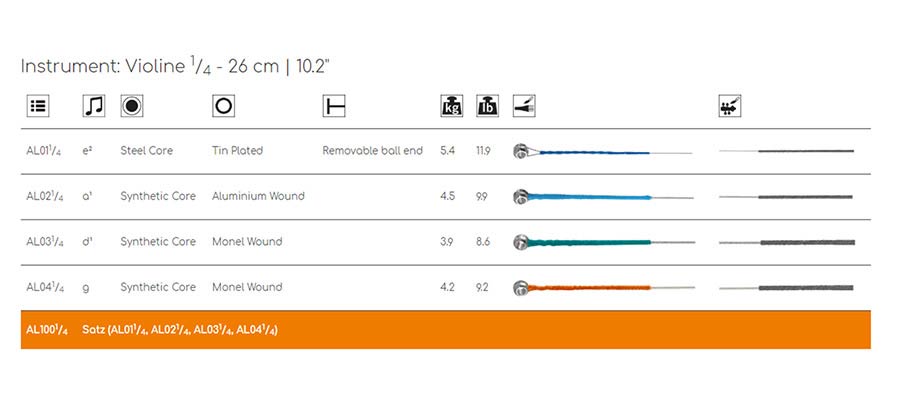Click the list column header icon
900x399 pixels.
[x=38, y=106]
